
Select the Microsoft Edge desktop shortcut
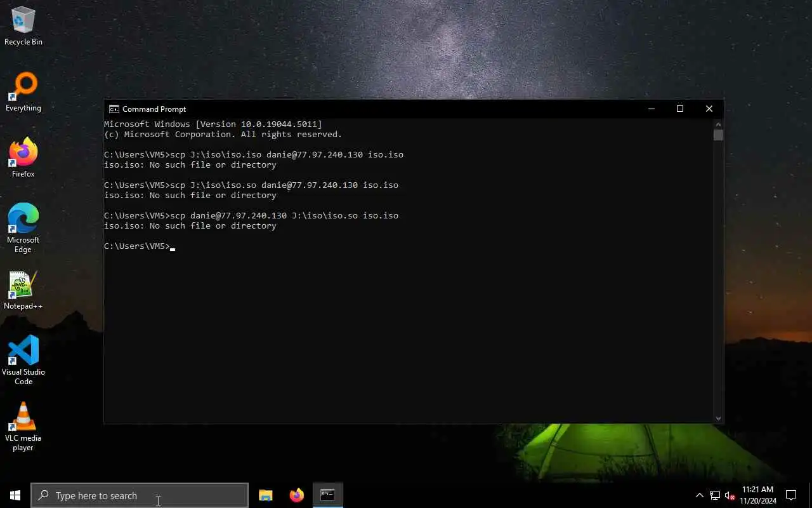23,229
